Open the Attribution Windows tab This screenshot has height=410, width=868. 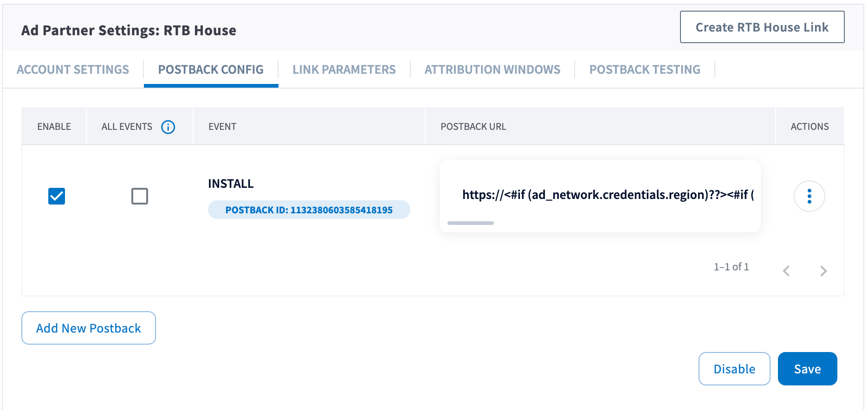(x=492, y=70)
